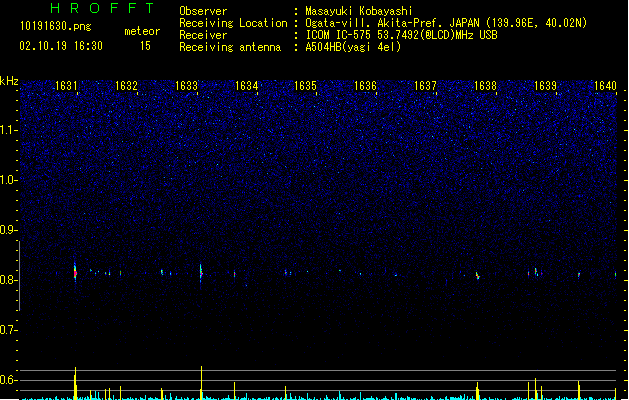The width and height of the screenshot is (629, 400).
Task: Click the tall yellow power spike after 1633
Action: coord(201,383)
